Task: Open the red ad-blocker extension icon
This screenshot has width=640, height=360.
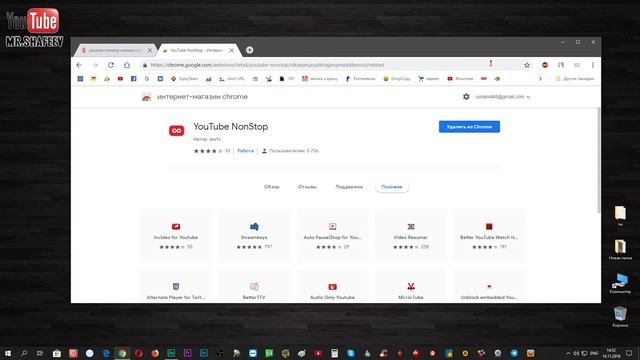Action: 545,65
